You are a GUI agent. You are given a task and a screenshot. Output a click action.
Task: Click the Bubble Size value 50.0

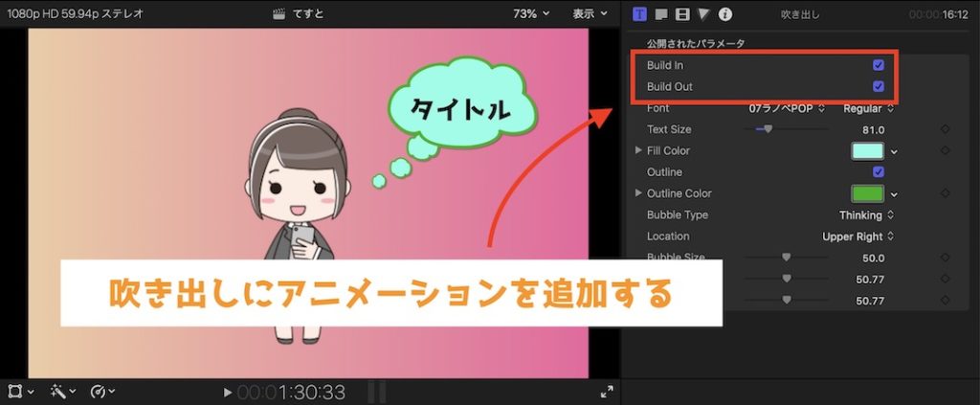click(873, 259)
